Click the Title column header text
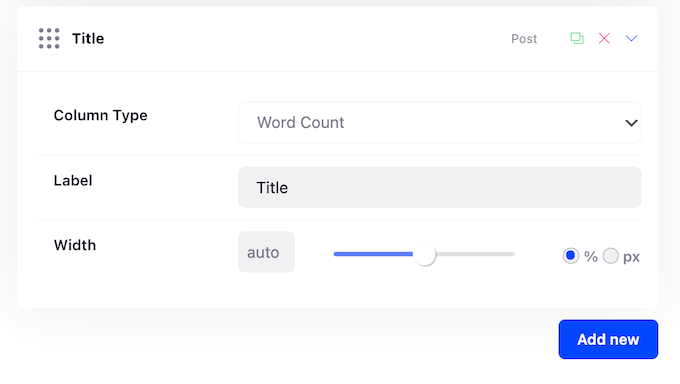 [x=88, y=39]
